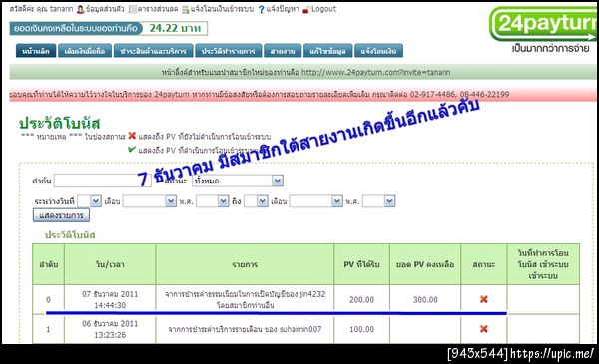
Task: Click the red lock icon beside Logout
Action: click(305, 10)
